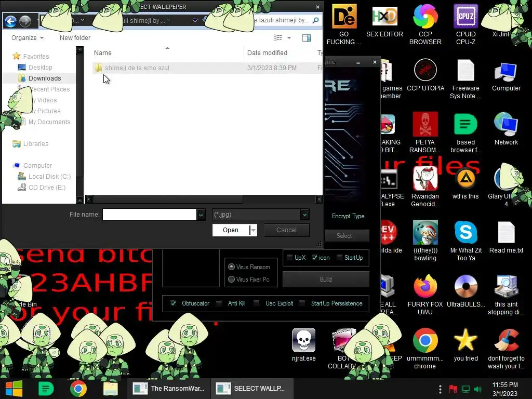Open the SEX EDITOR HxD icon
This screenshot has height=399, width=532.
click(x=384, y=21)
